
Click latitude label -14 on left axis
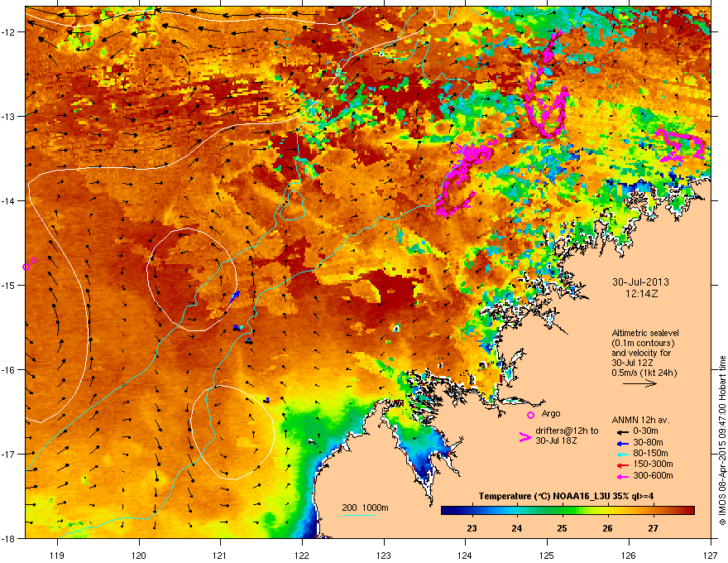click(x=9, y=201)
